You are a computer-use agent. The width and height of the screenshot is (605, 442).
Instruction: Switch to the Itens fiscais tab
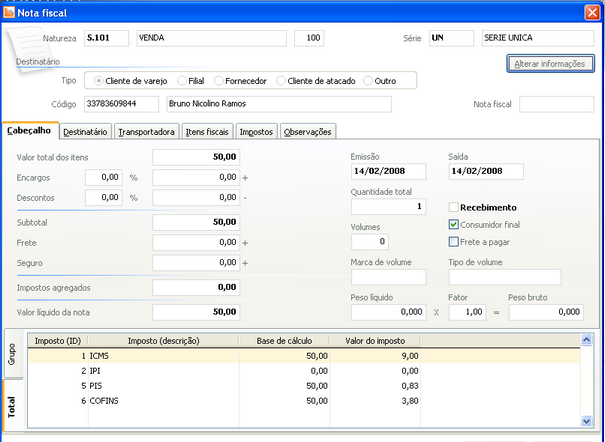[x=207, y=132]
